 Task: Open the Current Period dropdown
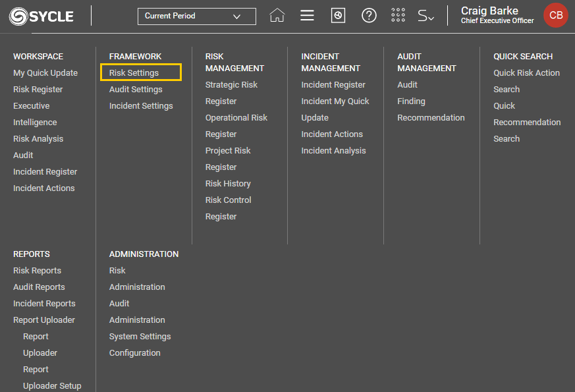[x=196, y=16]
